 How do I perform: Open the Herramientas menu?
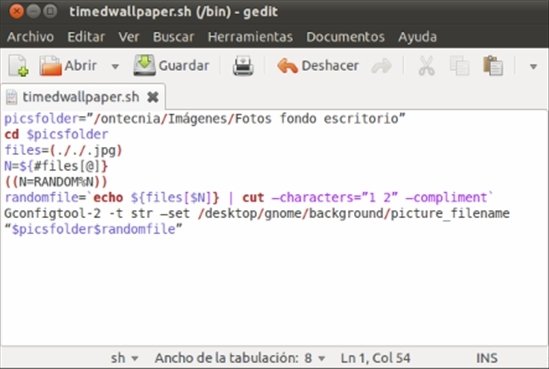[x=250, y=37]
